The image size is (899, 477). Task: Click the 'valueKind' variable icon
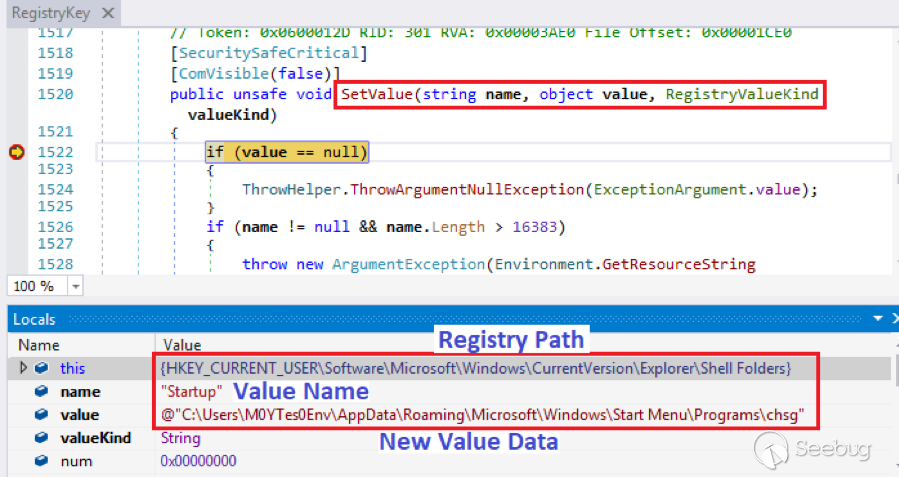41,438
